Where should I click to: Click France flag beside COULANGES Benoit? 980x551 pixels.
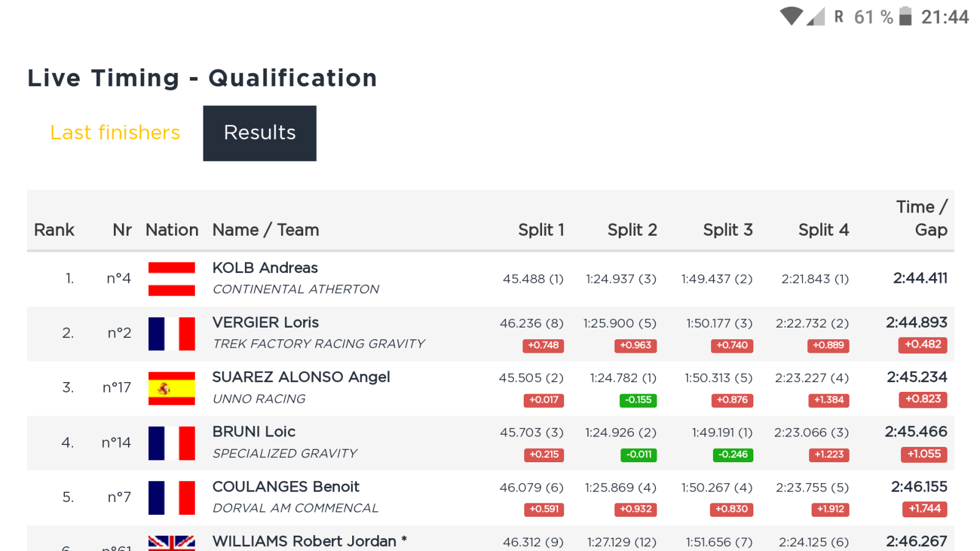tap(171, 498)
